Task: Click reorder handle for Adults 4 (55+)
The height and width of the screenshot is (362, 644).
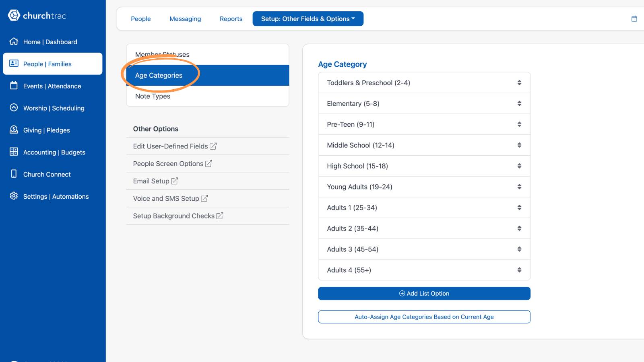Action: [x=519, y=270]
